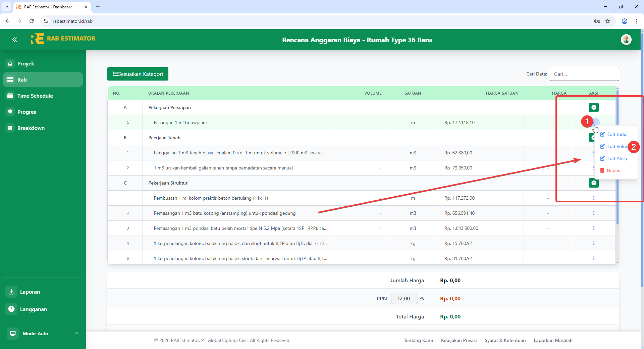Open the Langganan clock icon

[x=11, y=309]
